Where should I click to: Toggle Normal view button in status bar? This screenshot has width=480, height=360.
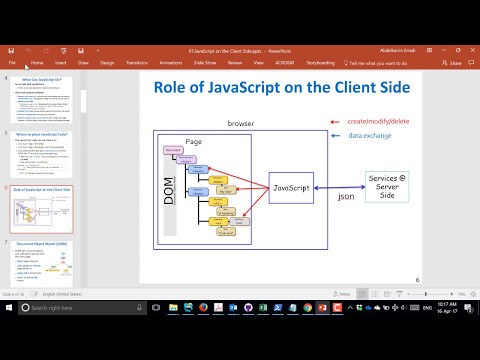(362, 294)
